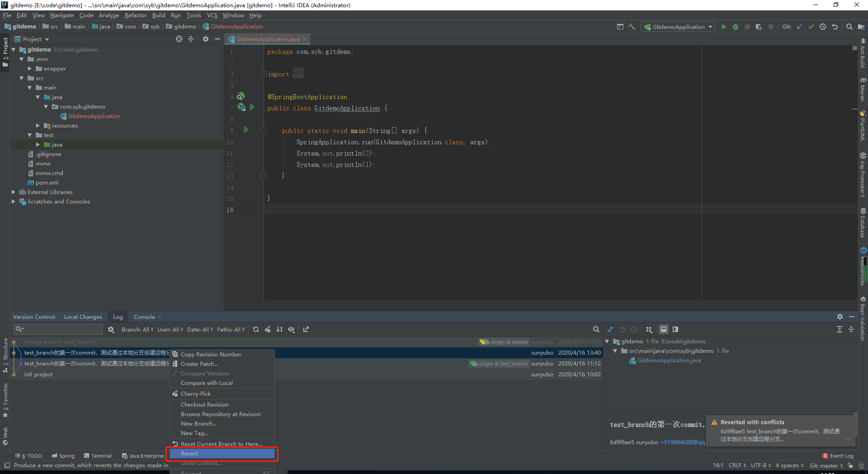Open User: All filter dropdown

170,329
